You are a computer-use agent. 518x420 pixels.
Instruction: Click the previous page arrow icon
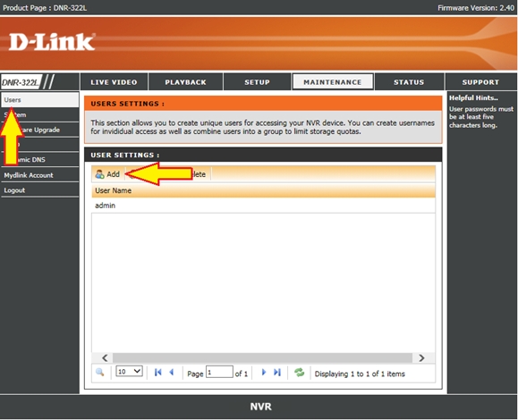(x=172, y=372)
